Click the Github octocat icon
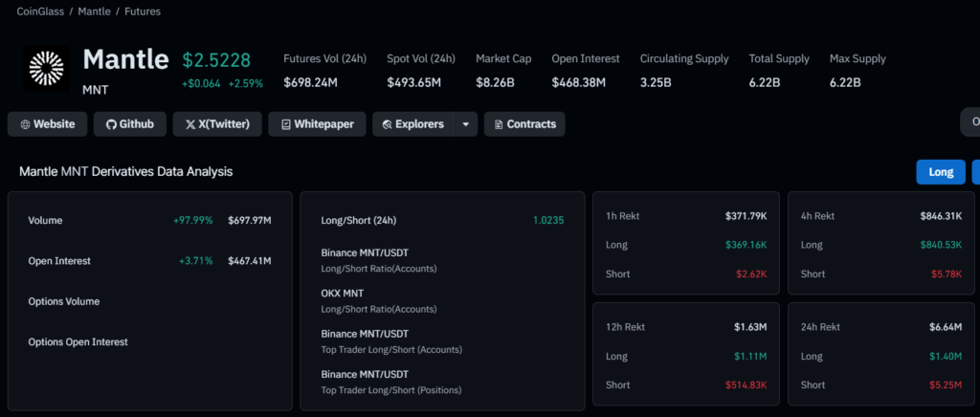Image resolution: width=980 pixels, height=417 pixels. (111, 124)
